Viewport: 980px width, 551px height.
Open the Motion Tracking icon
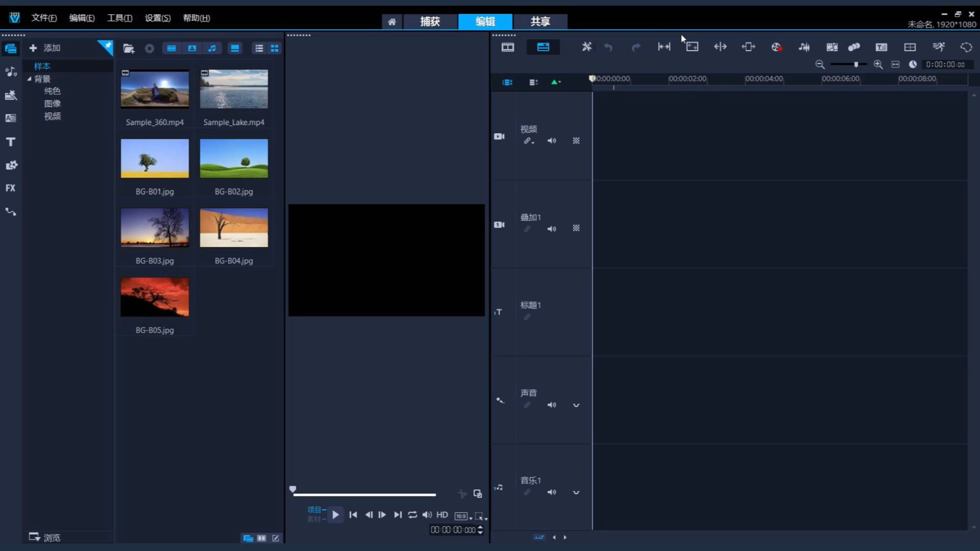(854, 47)
